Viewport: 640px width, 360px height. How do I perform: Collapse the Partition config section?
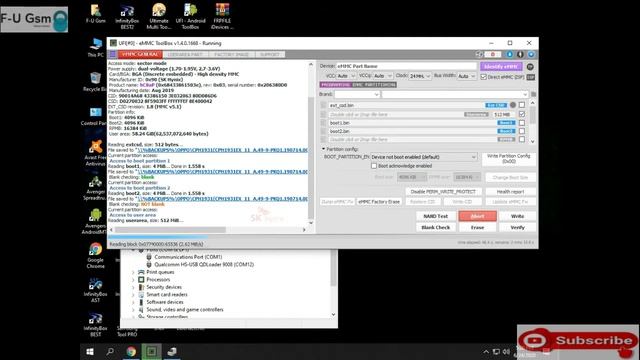click(323, 149)
